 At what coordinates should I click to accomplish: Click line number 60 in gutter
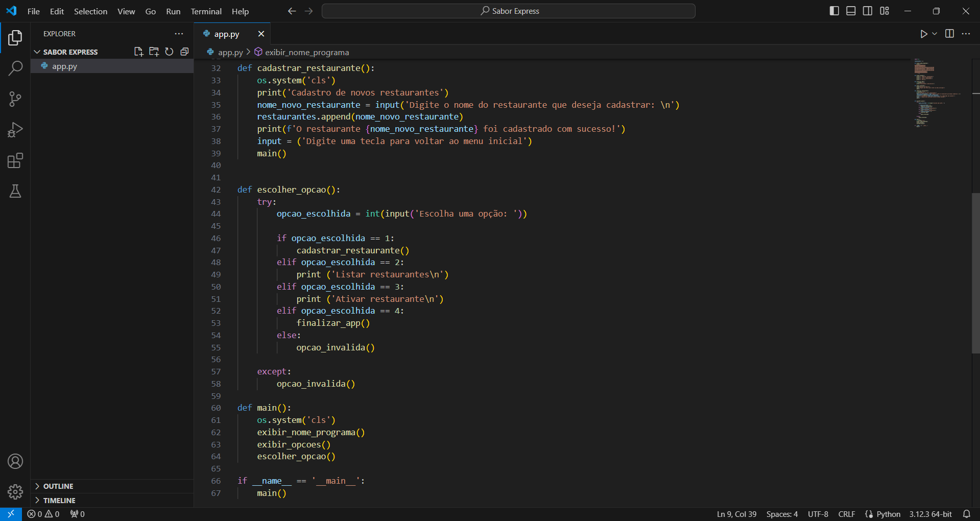pyautogui.click(x=216, y=408)
